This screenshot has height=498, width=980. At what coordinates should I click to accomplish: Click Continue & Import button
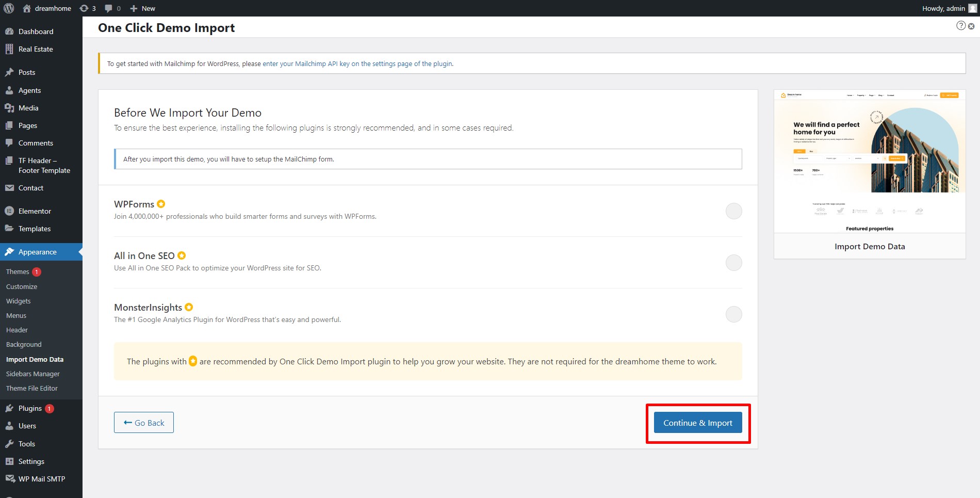point(697,423)
